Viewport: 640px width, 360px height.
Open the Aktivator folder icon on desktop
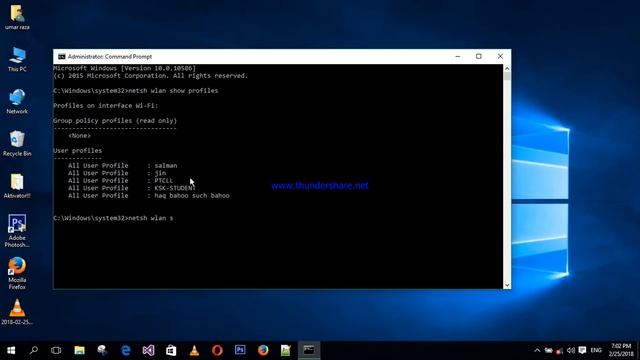(17, 186)
